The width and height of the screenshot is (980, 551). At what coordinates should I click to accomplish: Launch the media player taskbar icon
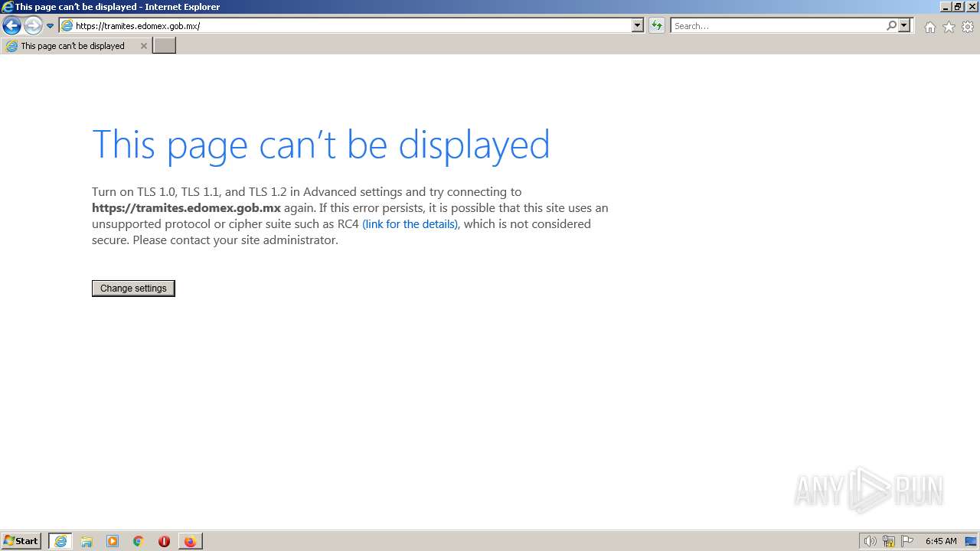[x=113, y=541]
